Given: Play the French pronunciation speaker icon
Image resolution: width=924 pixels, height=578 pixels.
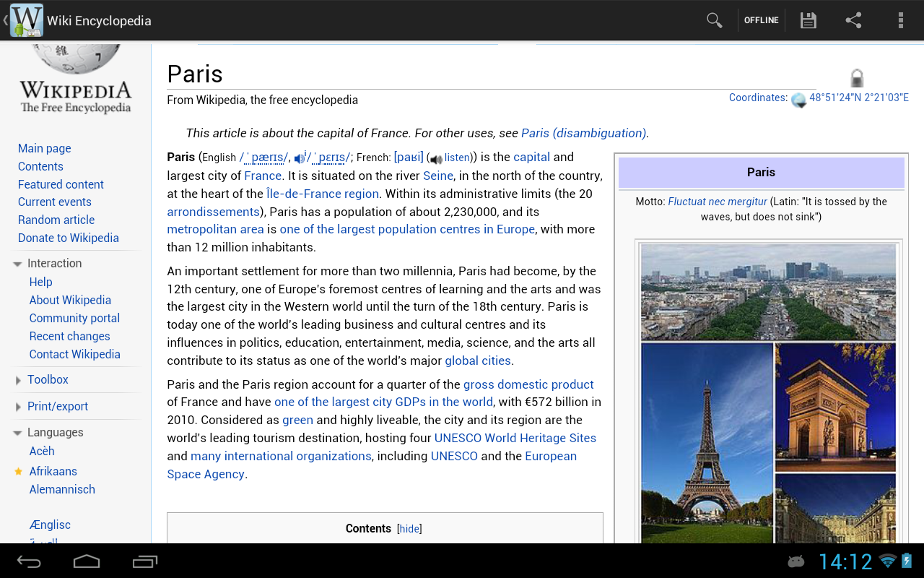Looking at the screenshot, I should click(x=435, y=158).
